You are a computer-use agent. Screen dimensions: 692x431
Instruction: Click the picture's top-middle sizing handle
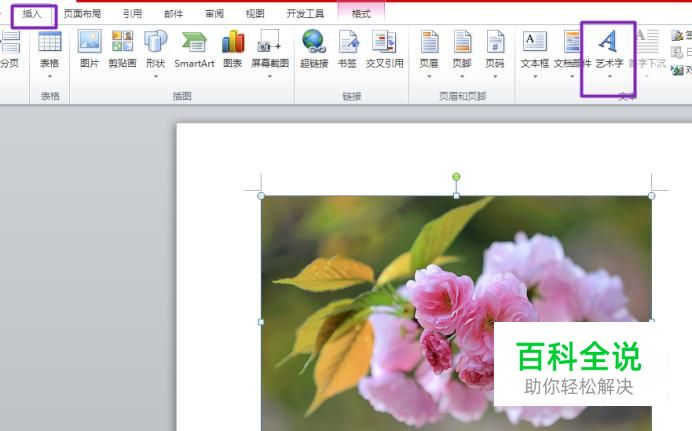(x=456, y=196)
